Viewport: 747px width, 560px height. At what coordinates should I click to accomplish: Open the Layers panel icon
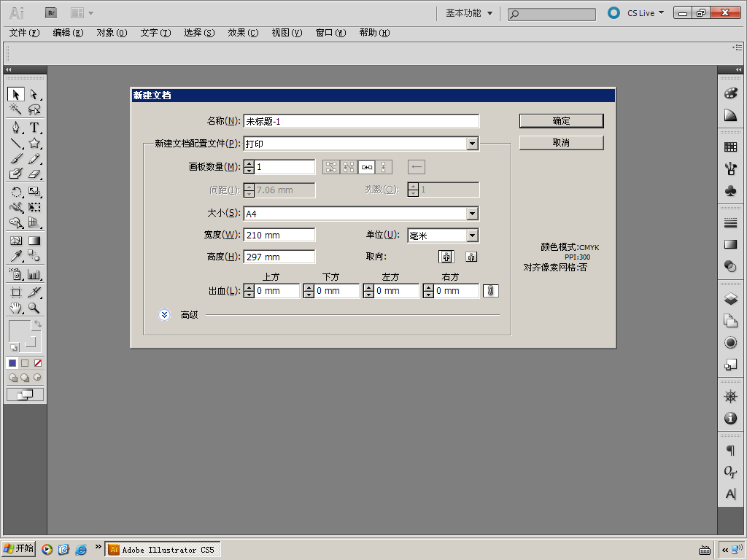point(730,298)
